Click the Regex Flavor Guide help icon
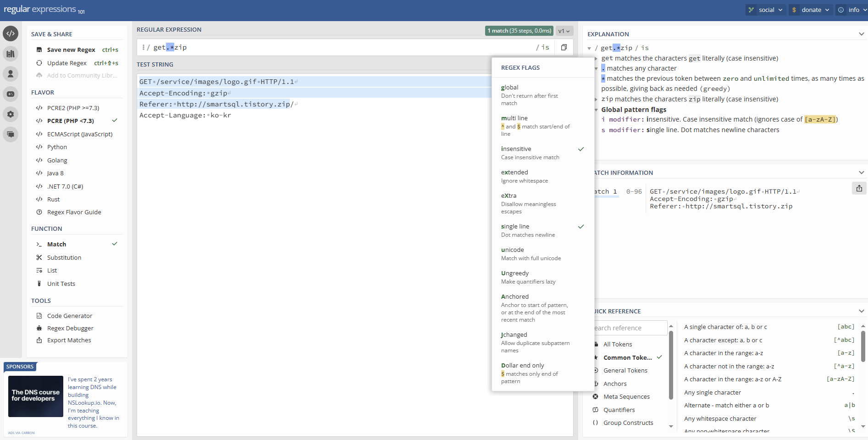The width and height of the screenshot is (868, 440). 39,212
